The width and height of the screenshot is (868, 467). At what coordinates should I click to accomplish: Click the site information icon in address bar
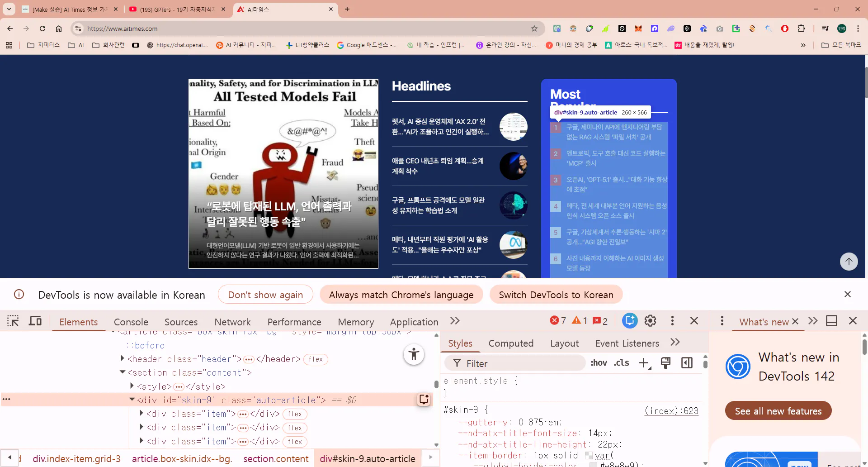78,29
